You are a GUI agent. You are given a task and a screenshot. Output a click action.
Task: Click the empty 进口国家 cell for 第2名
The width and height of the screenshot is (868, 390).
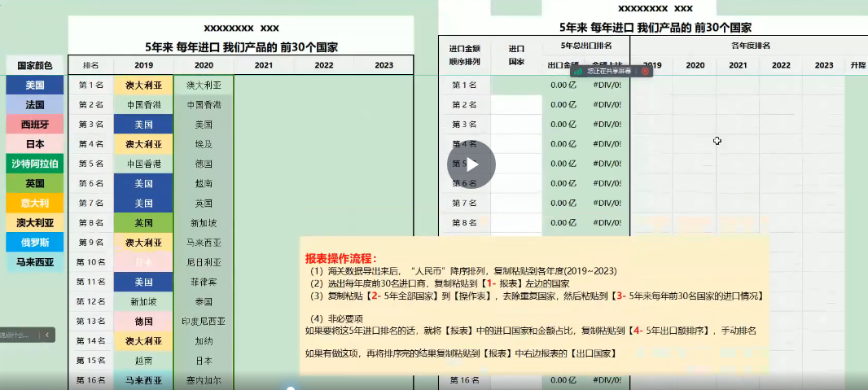516,104
